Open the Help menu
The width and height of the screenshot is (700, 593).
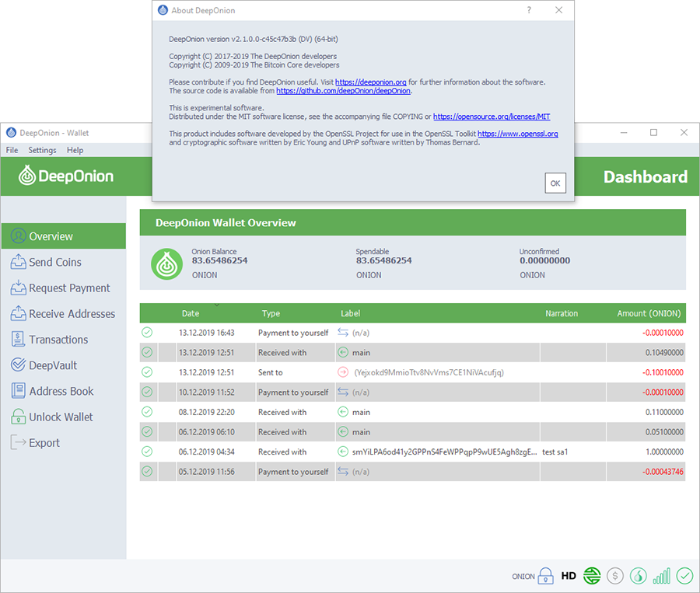click(x=75, y=150)
